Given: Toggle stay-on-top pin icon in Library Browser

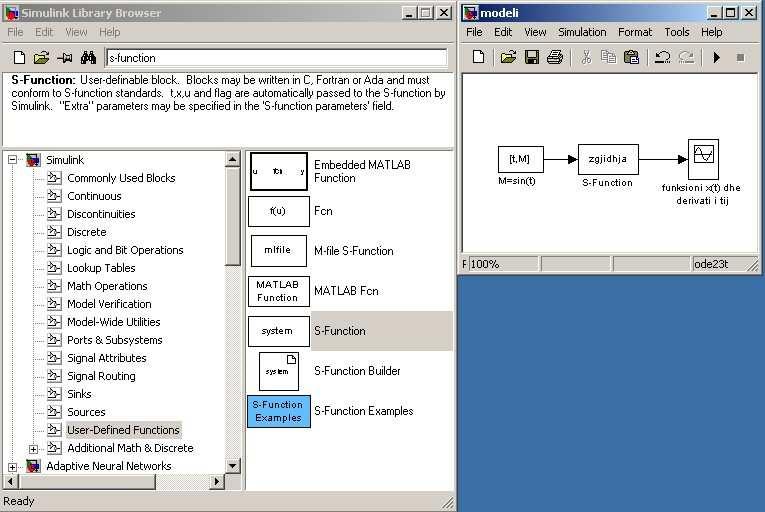Looking at the screenshot, I should pyautogui.click(x=64, y=58).
